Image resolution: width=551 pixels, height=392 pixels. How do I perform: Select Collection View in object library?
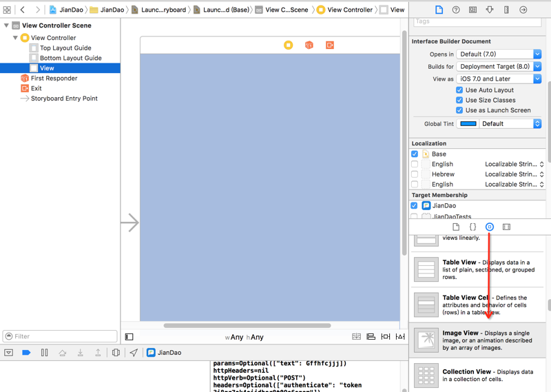pyautogui.click(x=477, y=375)
